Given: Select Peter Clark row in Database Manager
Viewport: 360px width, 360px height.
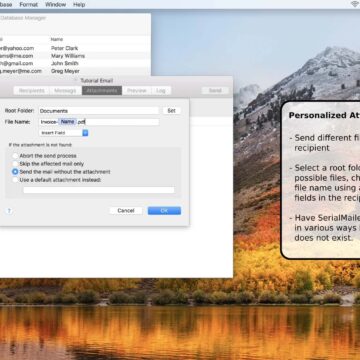Looking at the screenshot, I should point(75,48).
